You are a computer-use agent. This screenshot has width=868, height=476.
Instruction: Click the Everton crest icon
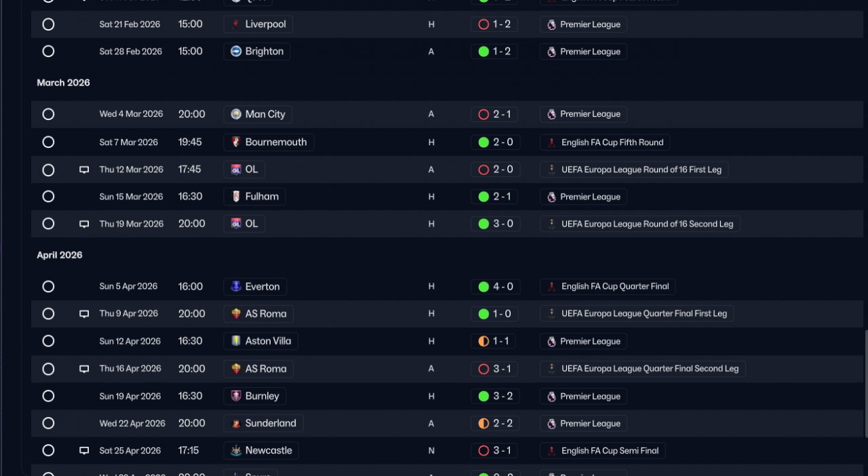click(x=236, y=287)
